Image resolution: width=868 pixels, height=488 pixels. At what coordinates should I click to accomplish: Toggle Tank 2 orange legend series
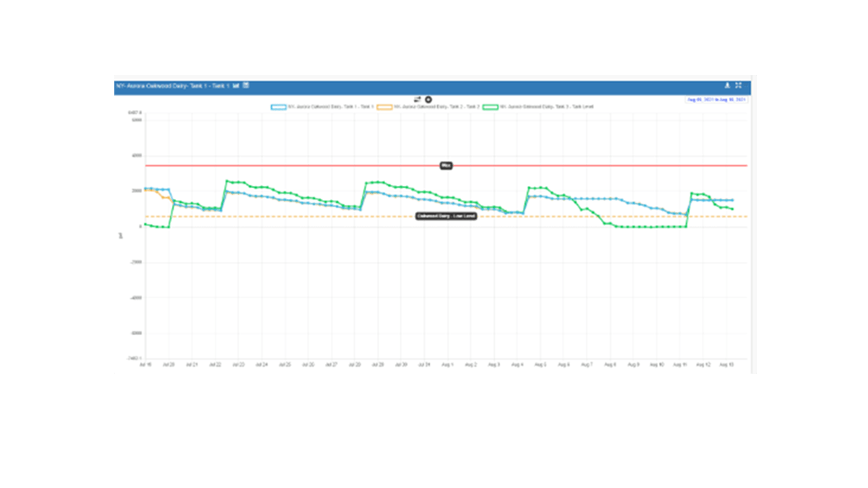point(436,107)
